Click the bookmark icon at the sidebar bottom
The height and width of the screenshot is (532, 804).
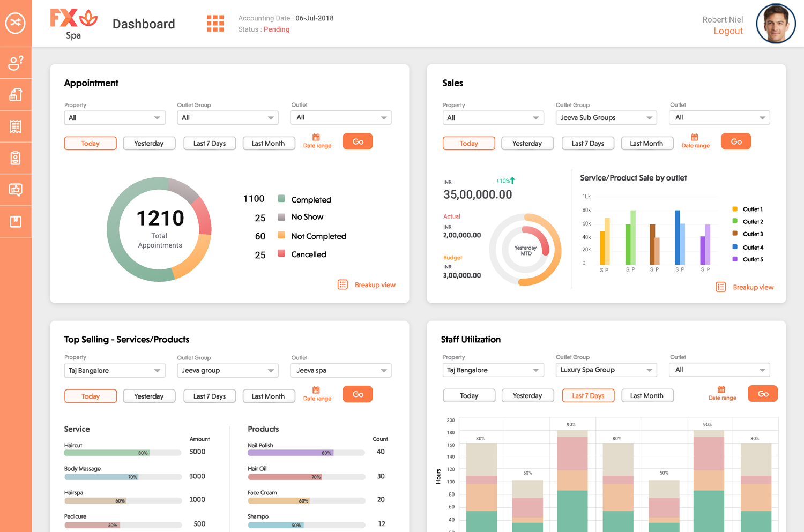(16, 221)
